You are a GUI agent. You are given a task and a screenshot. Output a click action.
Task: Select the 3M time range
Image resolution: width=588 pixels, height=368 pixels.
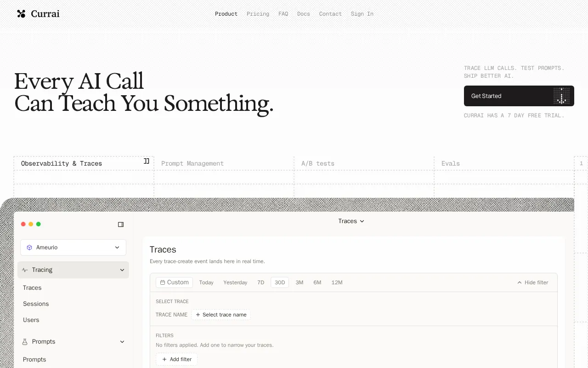click(x=300, y=282)
